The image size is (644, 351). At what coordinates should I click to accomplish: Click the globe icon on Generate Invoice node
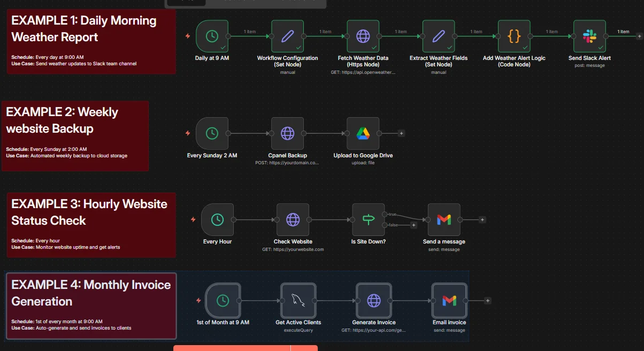pyautogui.click(x=374, y=301)
